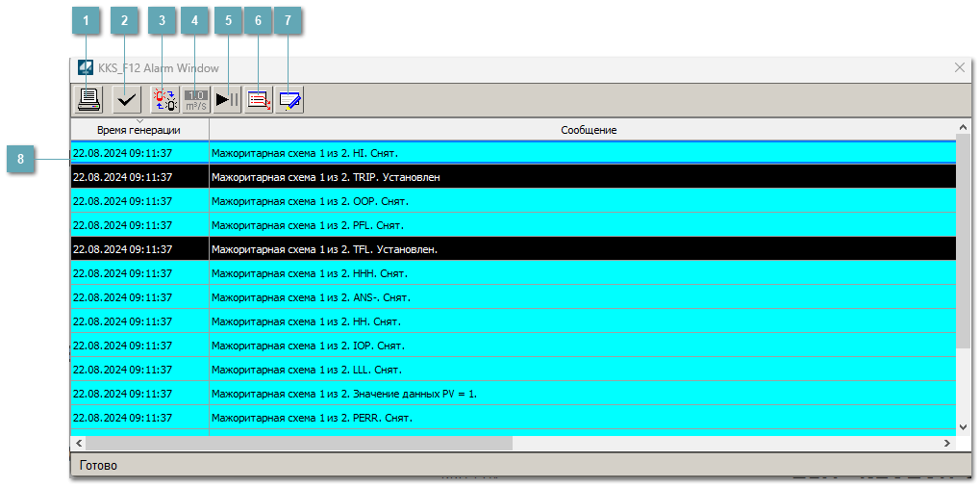Click the horizontal scrollbar thumb
This screenshot has width=980, height=487.
(x=298, y=444)
